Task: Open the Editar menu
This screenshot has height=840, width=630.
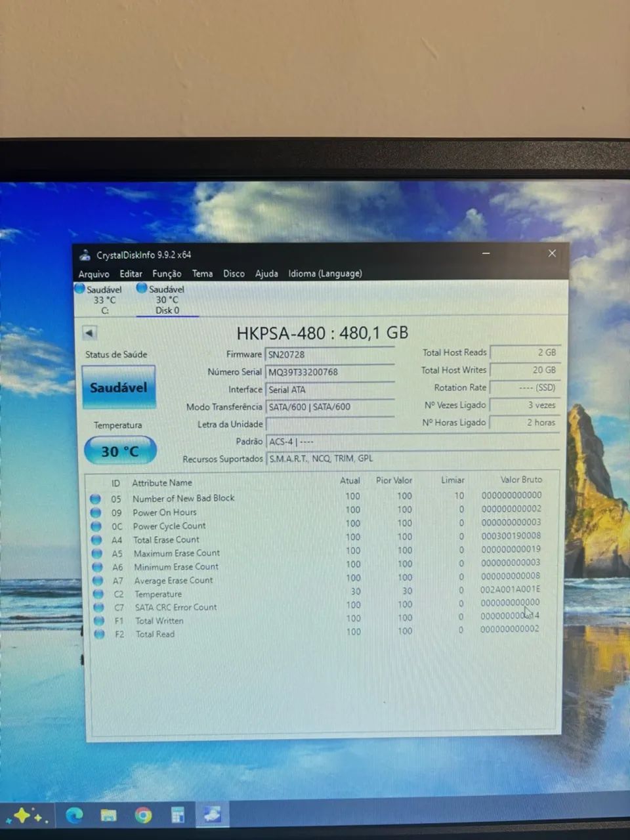Action: click(131, 274)
